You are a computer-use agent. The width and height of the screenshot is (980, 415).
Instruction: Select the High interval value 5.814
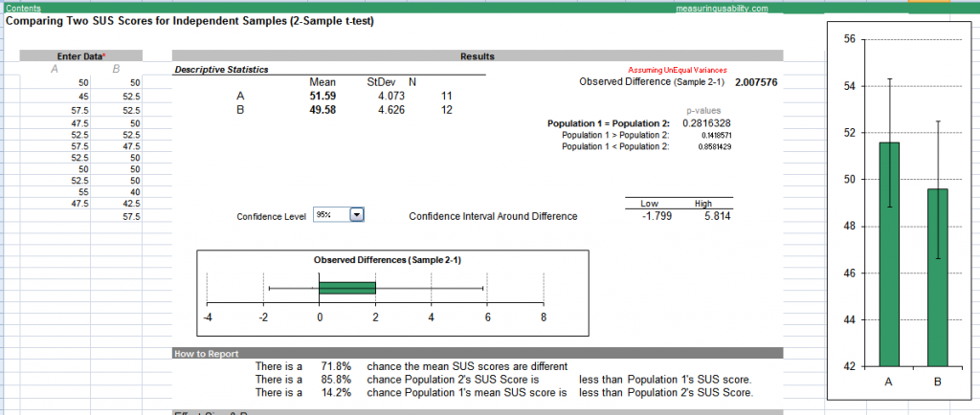(718, 216)
